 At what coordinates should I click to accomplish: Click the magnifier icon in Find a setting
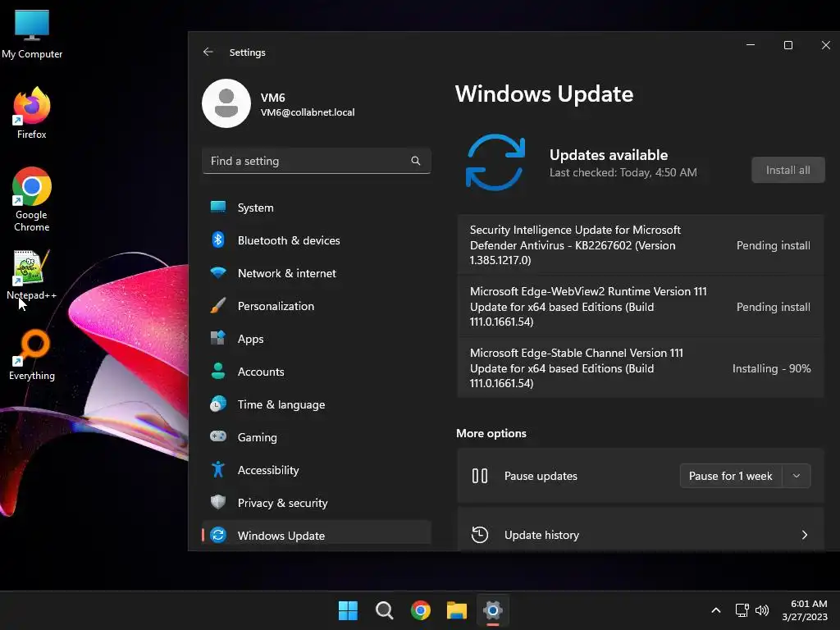click(416, 161)
